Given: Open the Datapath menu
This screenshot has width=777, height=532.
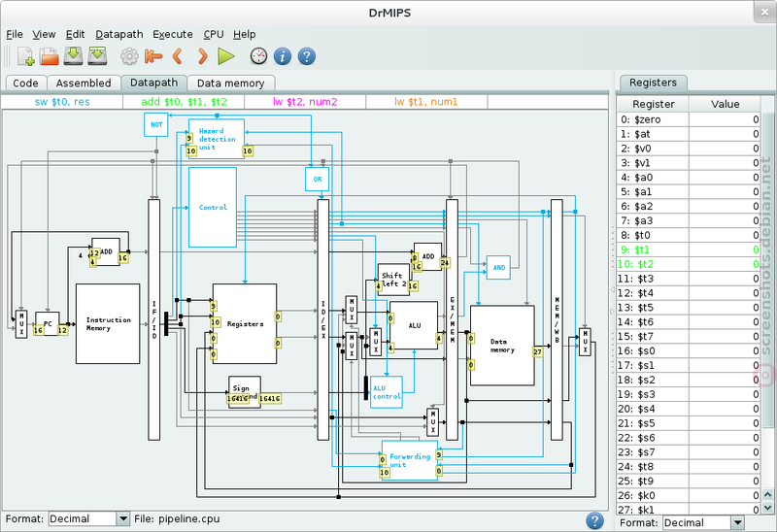Looking at the screenshot, I should tap(119, 34).
